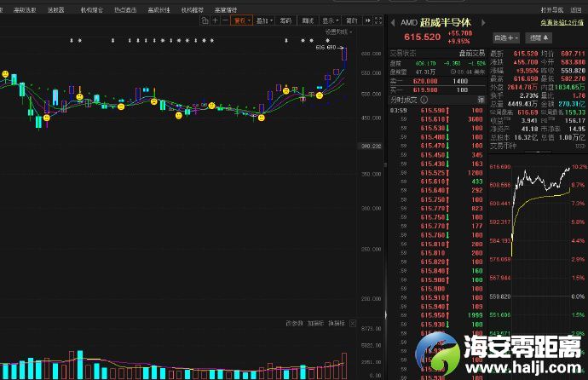Screen dimensions: 588x380
Task: Click the trade row with volume 3600
Action: pyautogui.click(x=438, y=119)
